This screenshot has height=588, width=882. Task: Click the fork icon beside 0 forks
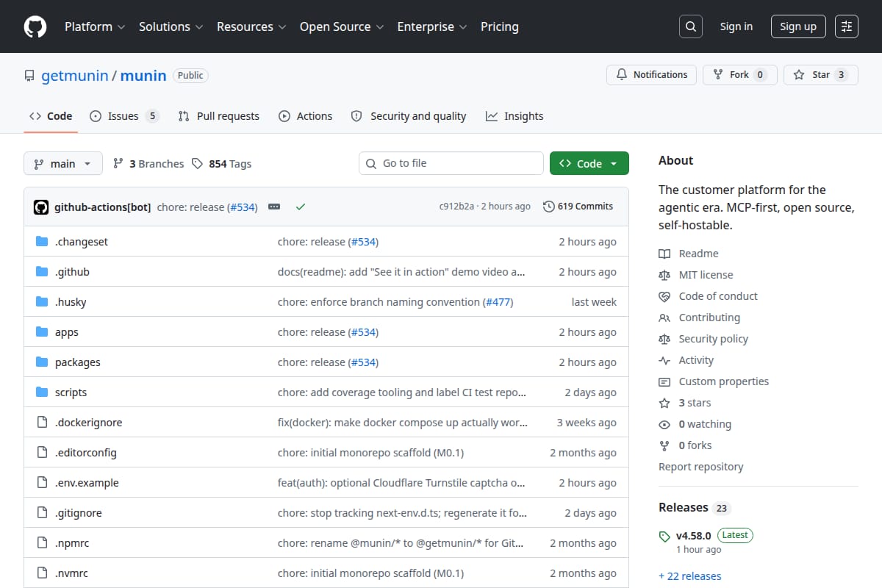[664, 445]
